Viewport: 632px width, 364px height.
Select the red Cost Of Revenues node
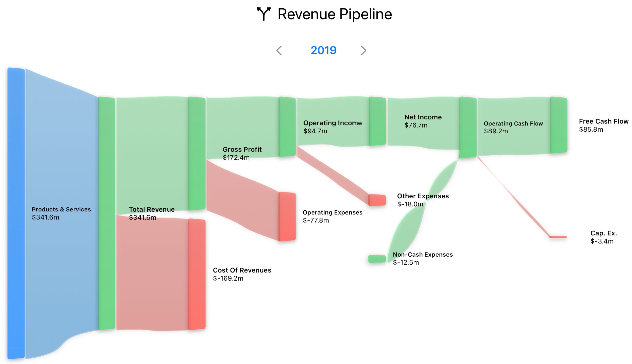197,274
